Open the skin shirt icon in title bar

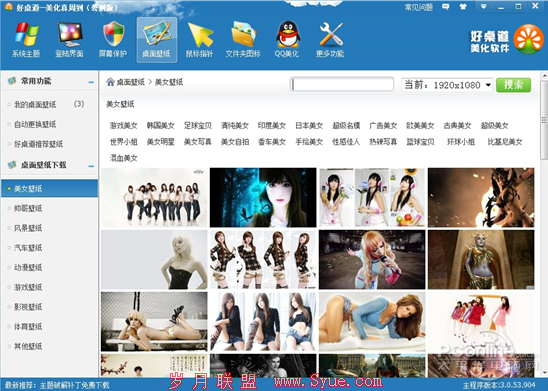point(463,7)
